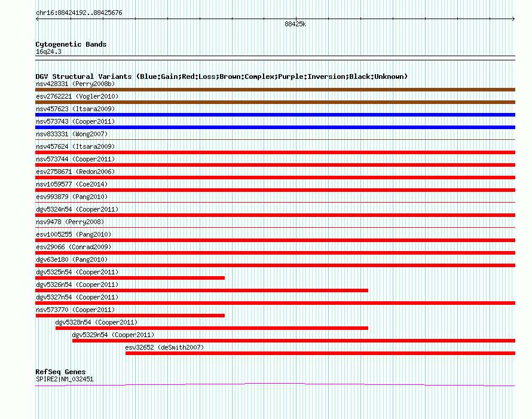Open variant dgv5328n54 (Cooper2011) label
532x419 pixels.
tap(96, 322)
